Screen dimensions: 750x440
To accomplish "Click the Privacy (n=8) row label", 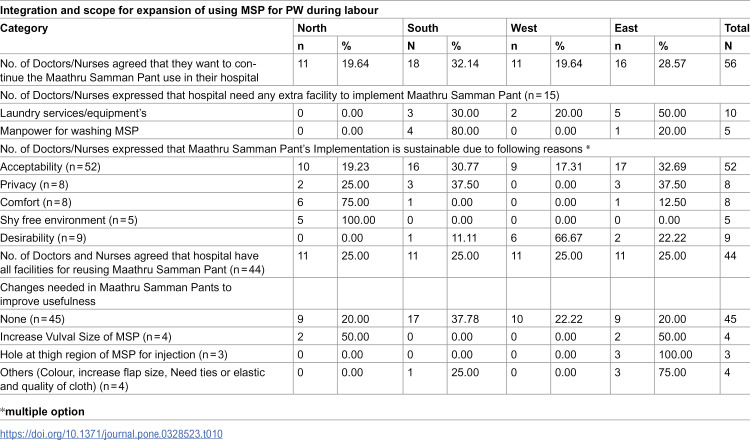I will pos(36,185).
